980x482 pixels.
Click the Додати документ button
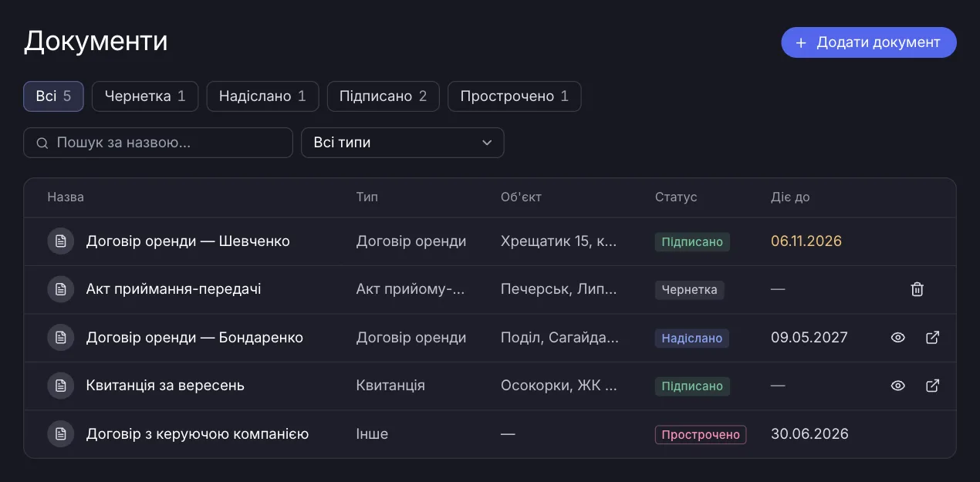coord(869,42)
